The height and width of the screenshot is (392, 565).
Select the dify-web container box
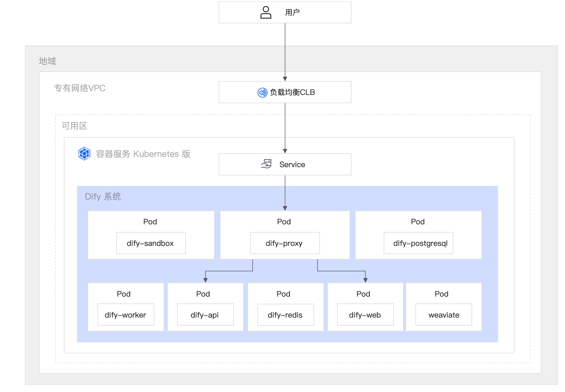(366, 315)
